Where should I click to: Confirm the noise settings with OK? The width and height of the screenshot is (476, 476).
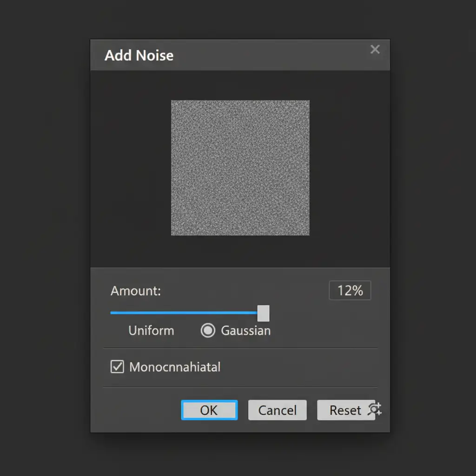(209, 410)
